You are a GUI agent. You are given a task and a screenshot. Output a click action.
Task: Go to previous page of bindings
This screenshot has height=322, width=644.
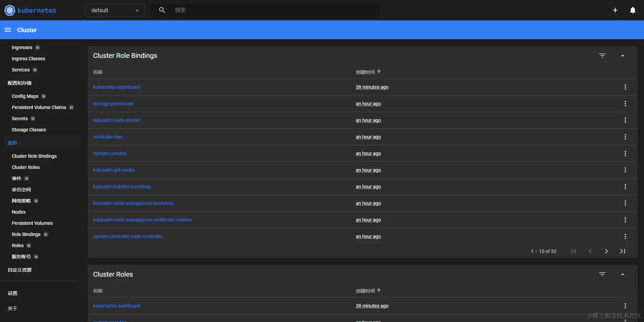click(x=590, y=251)
